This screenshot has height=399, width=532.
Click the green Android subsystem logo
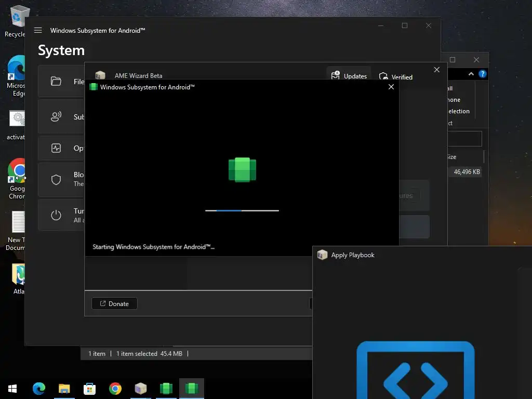tap(242, 170)
